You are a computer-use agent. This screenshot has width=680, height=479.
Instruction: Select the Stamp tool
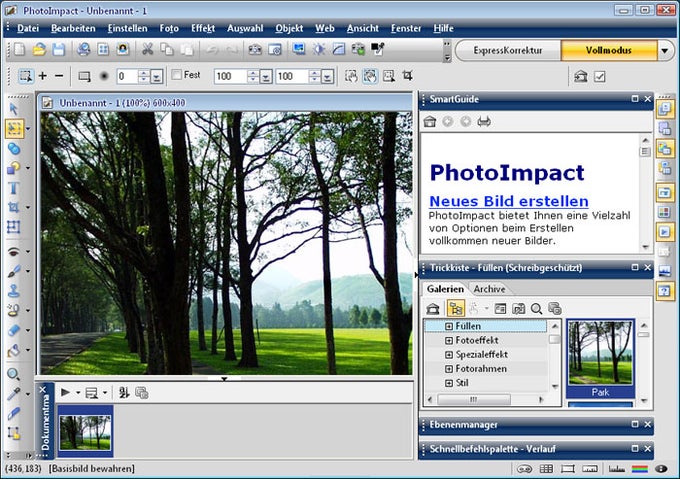[13, 291]
